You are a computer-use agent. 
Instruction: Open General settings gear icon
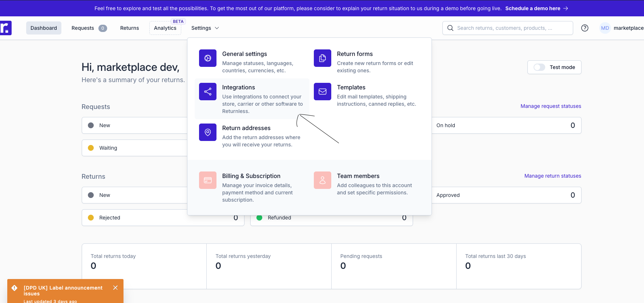tap(207, 58)
